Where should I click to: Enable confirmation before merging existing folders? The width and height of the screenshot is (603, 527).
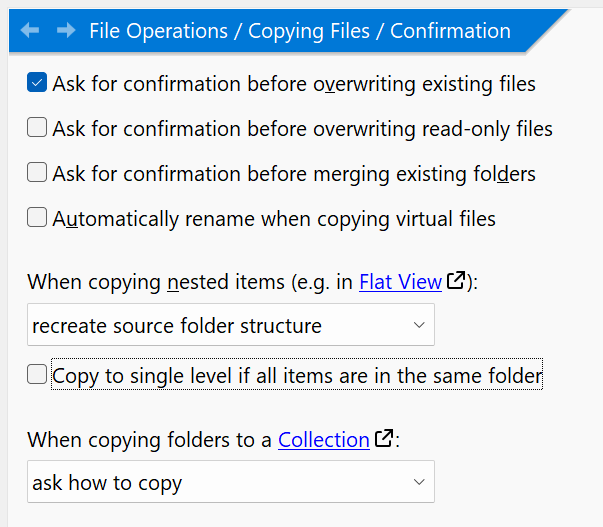37,172
